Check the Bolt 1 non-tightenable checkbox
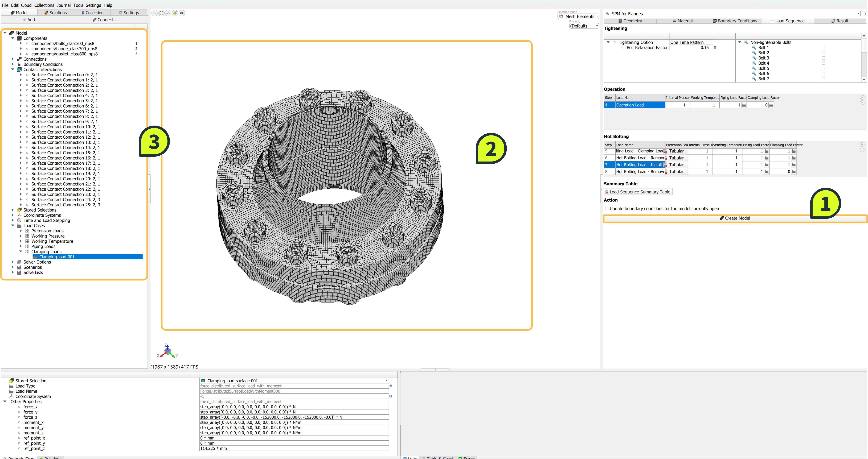 coord(823,47)
